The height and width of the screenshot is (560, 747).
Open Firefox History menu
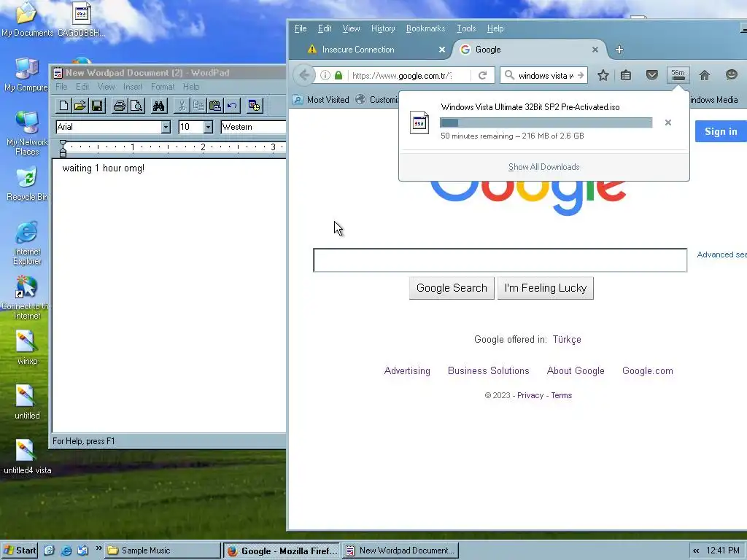[x=383, y=28]
